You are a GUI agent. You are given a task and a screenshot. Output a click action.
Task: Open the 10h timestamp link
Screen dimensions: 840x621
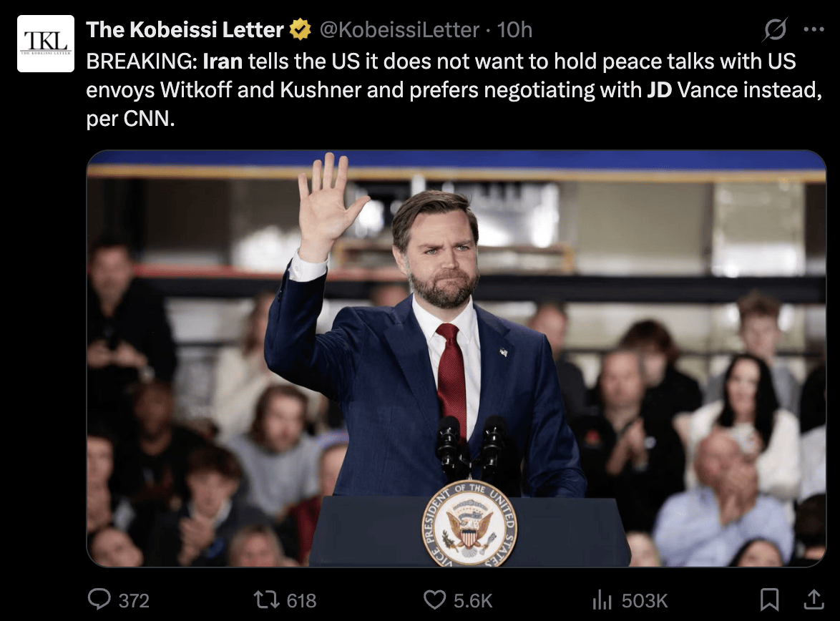click(x=514, y=30)
